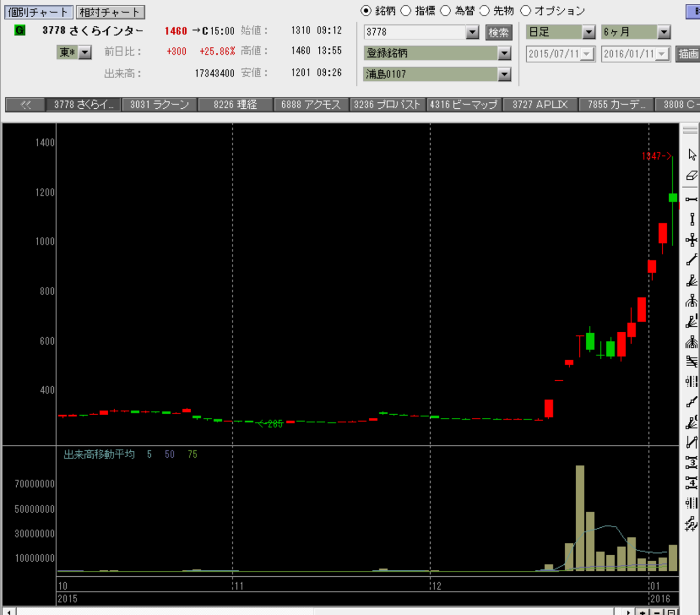The width and height of the screenshot is (700, 615).
Task: Select the eraser tool
Action: pos(692,176)
